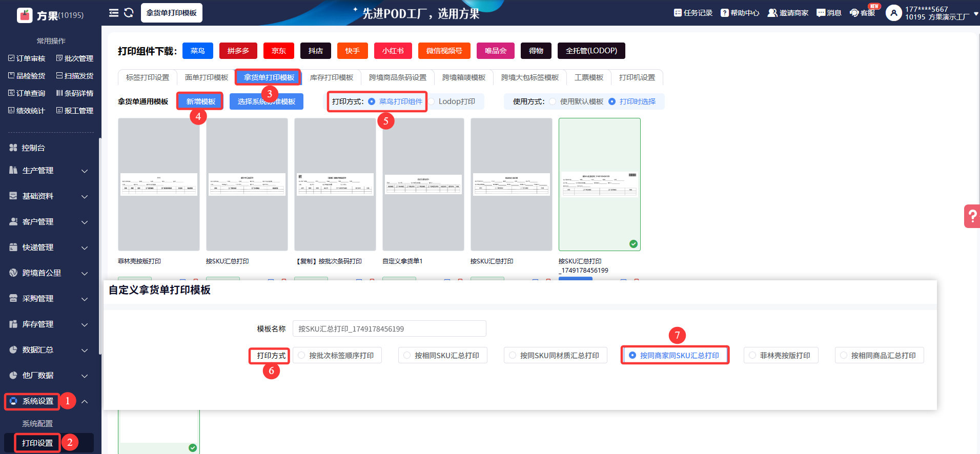Screen dimensions: 980x454
Task: Expand 跨境首公里 menu
Action: (49, 273)
